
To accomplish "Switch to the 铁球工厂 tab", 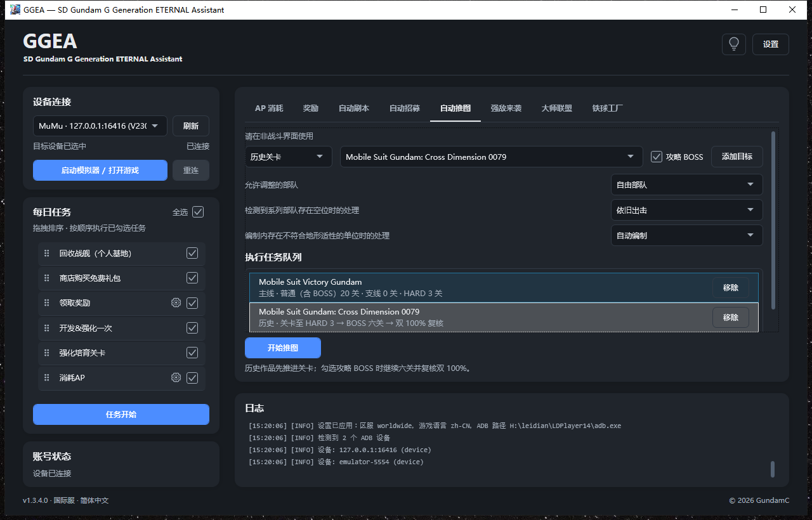I will pos(608,108).
